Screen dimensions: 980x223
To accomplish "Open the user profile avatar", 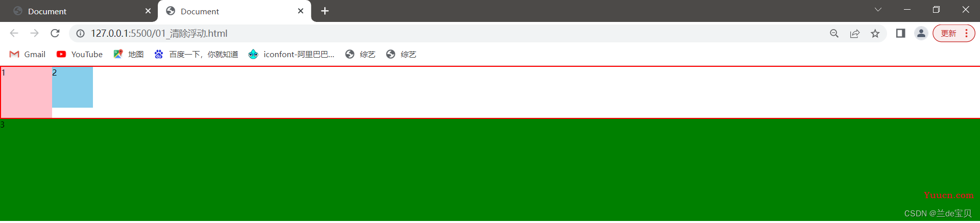I will (921, 33).
